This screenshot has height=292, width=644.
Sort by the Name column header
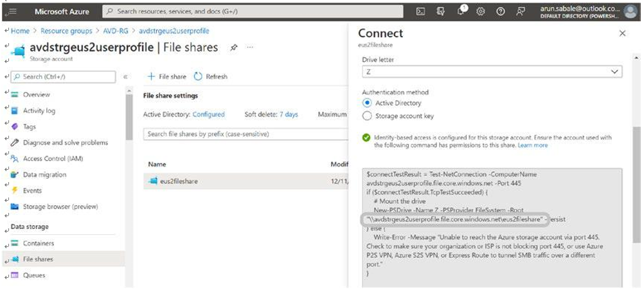click(157, 164)
